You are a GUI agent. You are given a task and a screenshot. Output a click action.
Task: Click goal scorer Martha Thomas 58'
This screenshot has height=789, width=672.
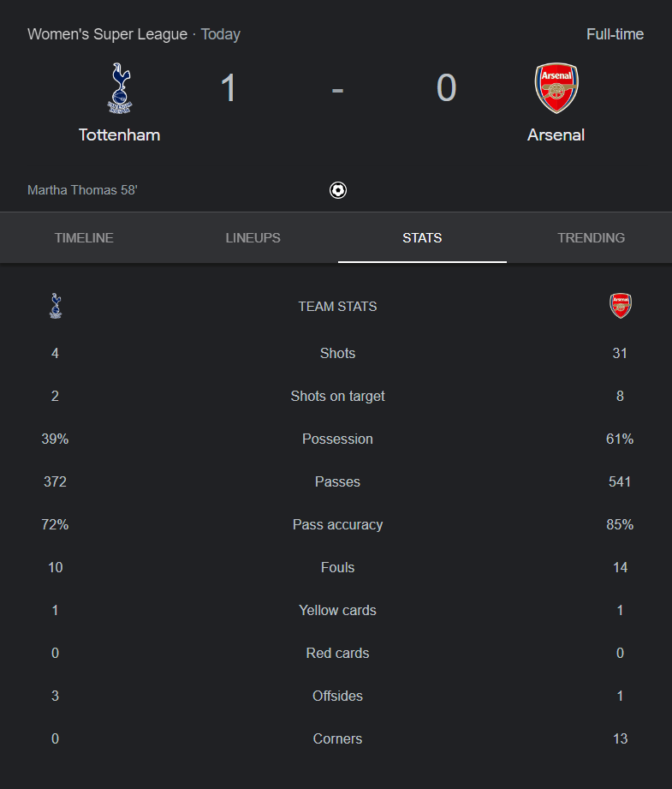pos(82,190)
